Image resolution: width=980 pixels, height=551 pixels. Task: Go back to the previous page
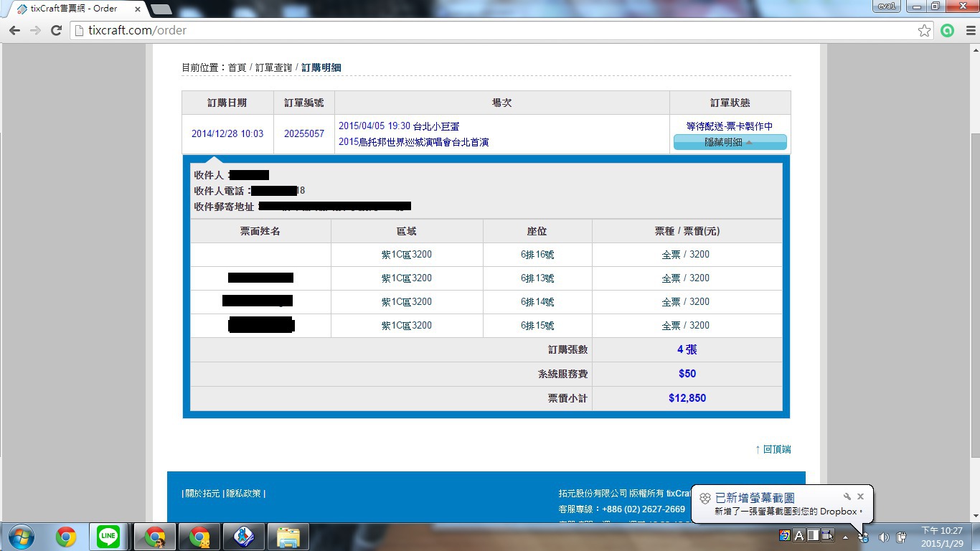pos(14,31)
